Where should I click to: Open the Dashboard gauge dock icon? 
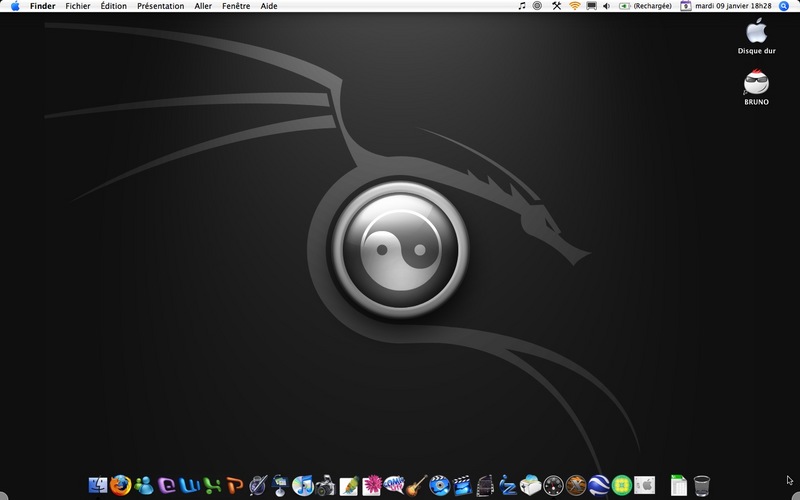[x=554, y=485]
